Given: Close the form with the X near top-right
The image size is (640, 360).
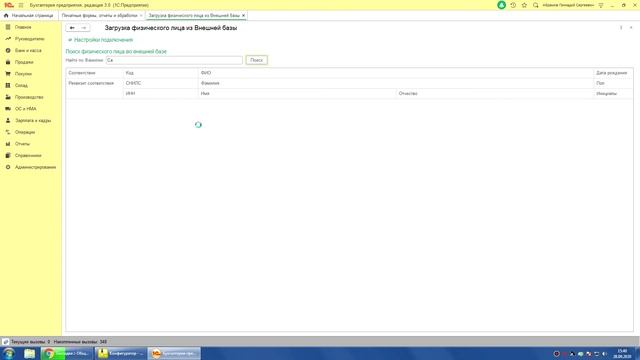Looking at the screenshot, I should 631,28.
